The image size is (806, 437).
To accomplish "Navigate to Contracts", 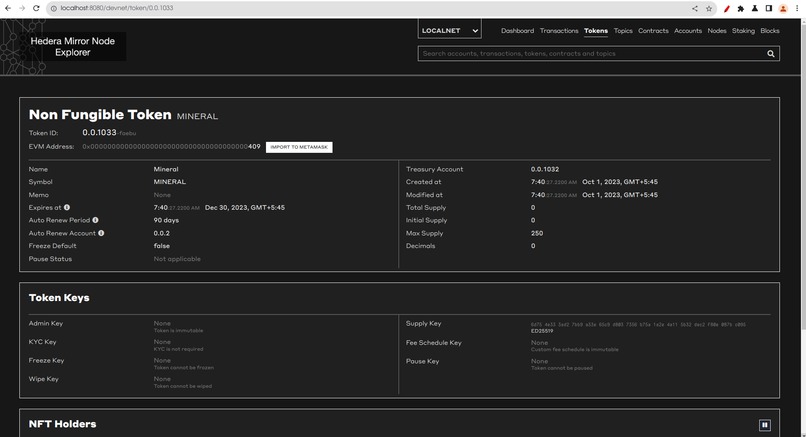I will tap(653, 31).
